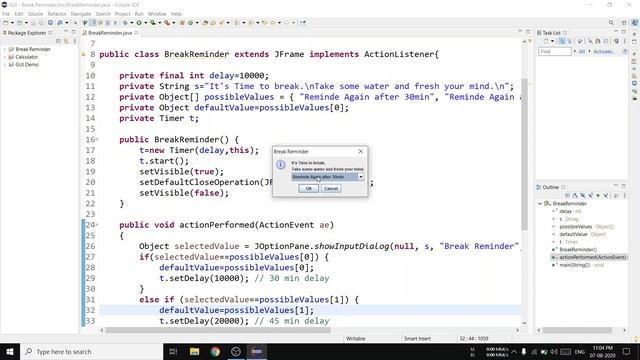Click the editor vertical scrollbar thumb

pyautogui.click(x=524, y=154)
